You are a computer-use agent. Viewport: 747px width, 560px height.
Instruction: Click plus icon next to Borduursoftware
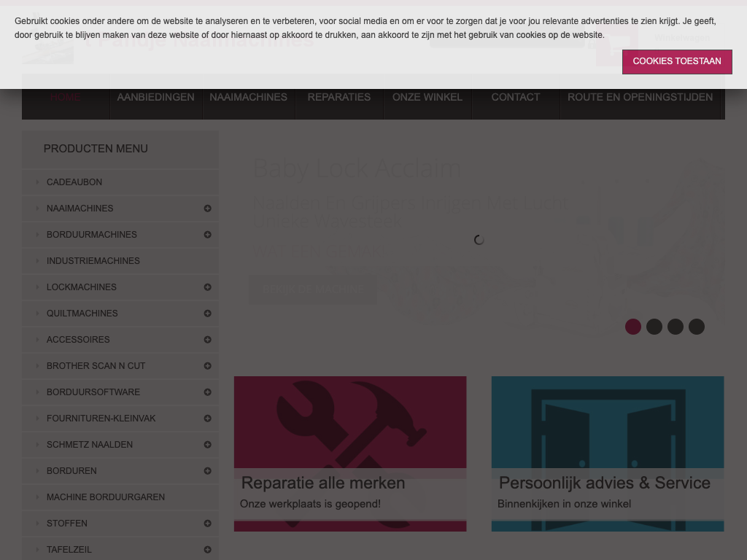207,392
